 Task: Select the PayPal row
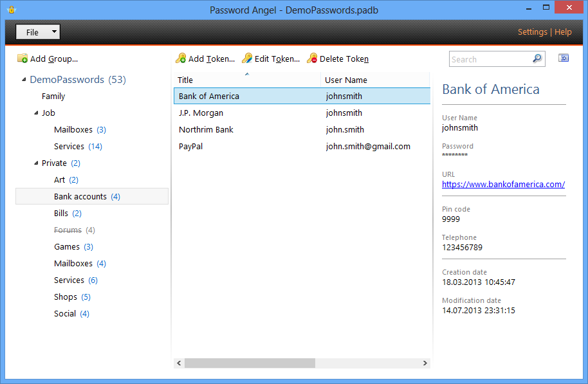[x=302, y=146]
